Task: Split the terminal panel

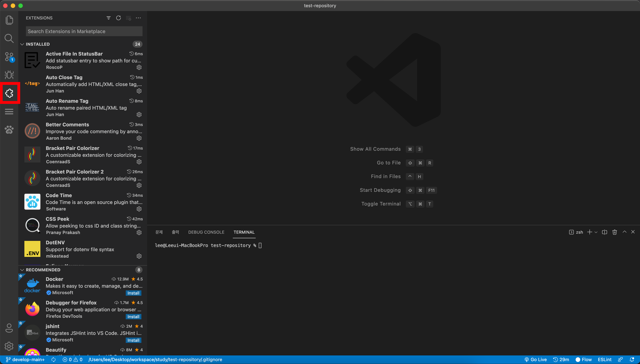Action: [604, 232]
